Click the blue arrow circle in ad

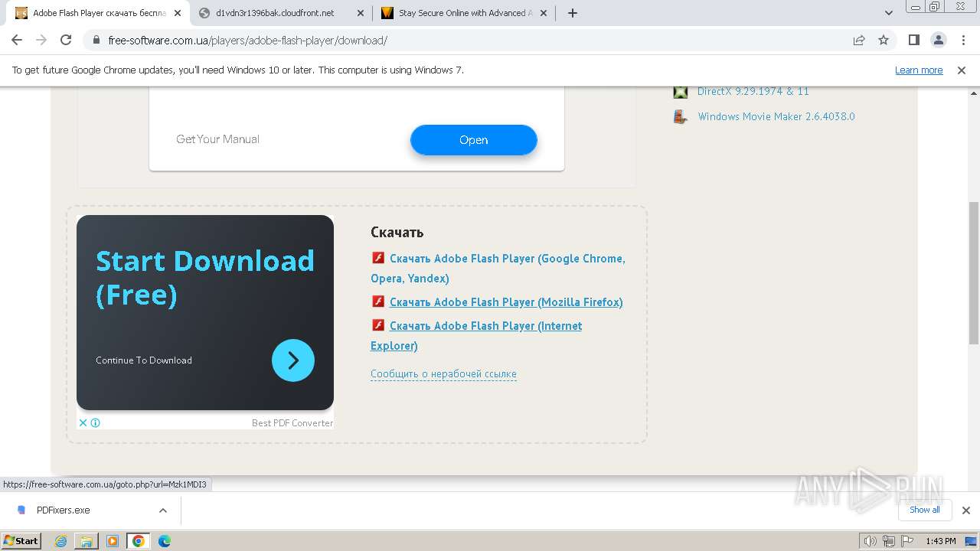click(x=293, y=360)
